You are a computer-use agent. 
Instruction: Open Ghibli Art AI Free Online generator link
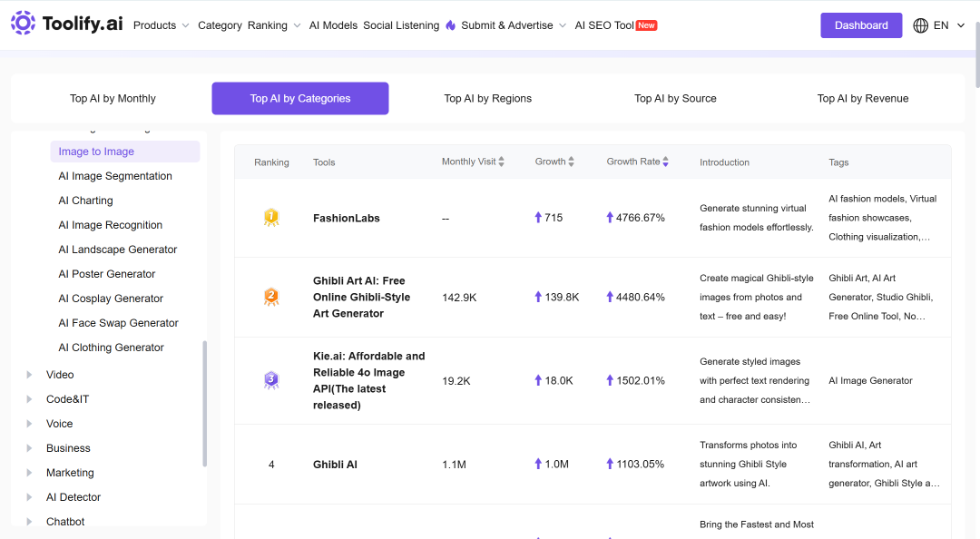[362, 297]
